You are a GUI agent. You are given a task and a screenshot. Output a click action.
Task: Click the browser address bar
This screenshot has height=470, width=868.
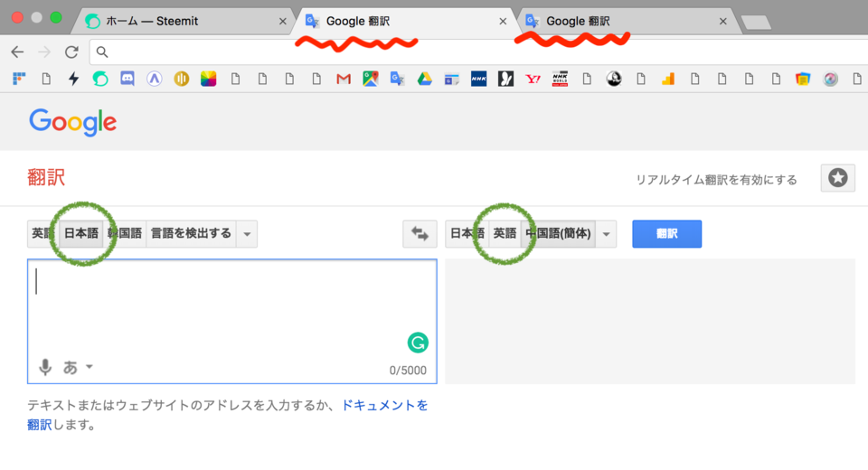(478, 52)
